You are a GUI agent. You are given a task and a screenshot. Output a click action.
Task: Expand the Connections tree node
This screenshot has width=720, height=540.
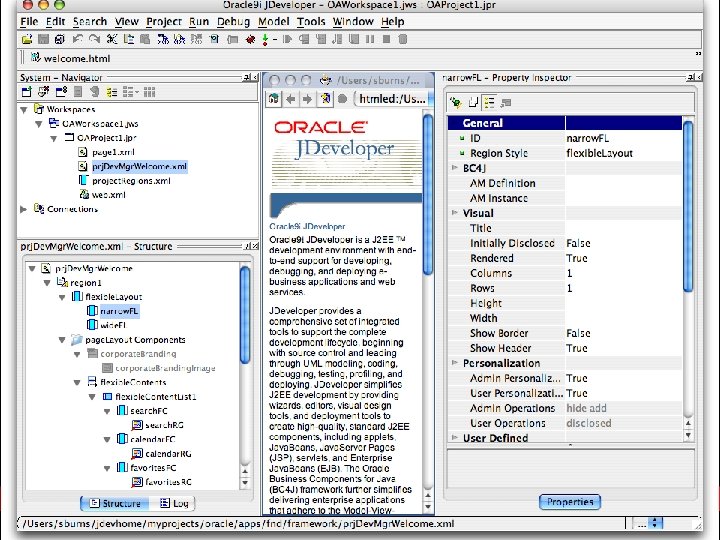click(x=23, y=209)
